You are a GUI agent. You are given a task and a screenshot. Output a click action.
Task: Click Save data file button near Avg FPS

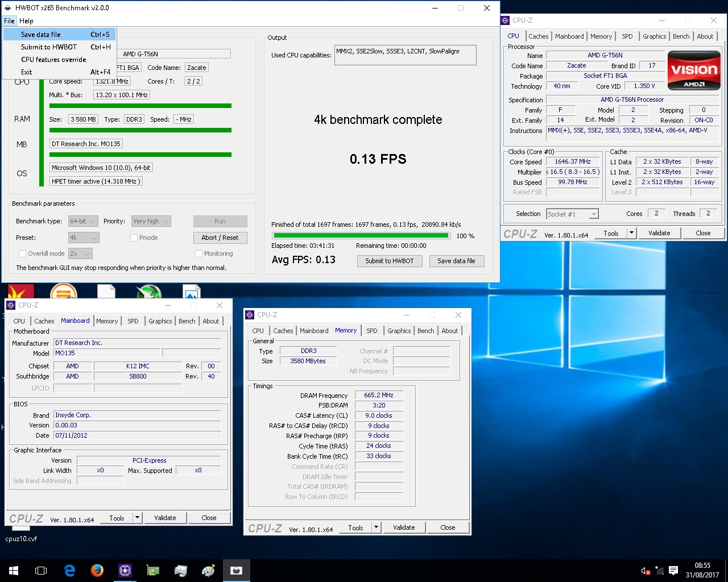pyautogui.click(x=456, y=261)
